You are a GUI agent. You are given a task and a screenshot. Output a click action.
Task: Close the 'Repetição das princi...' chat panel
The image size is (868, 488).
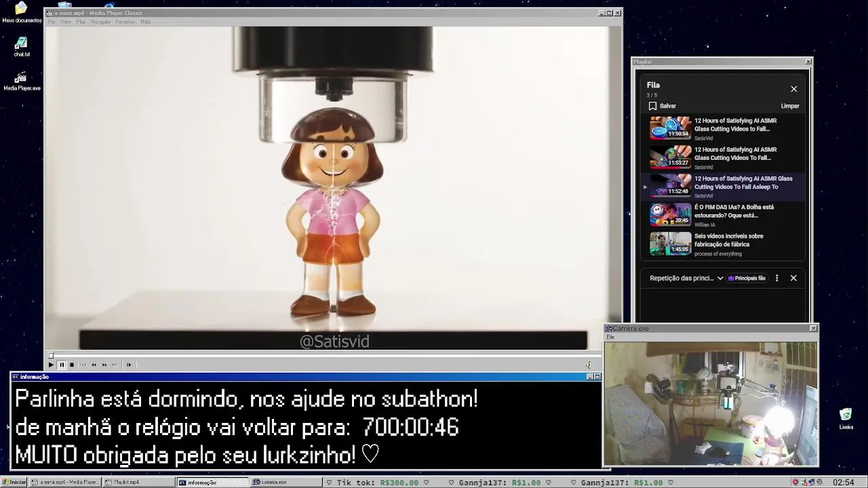point(793,278)
